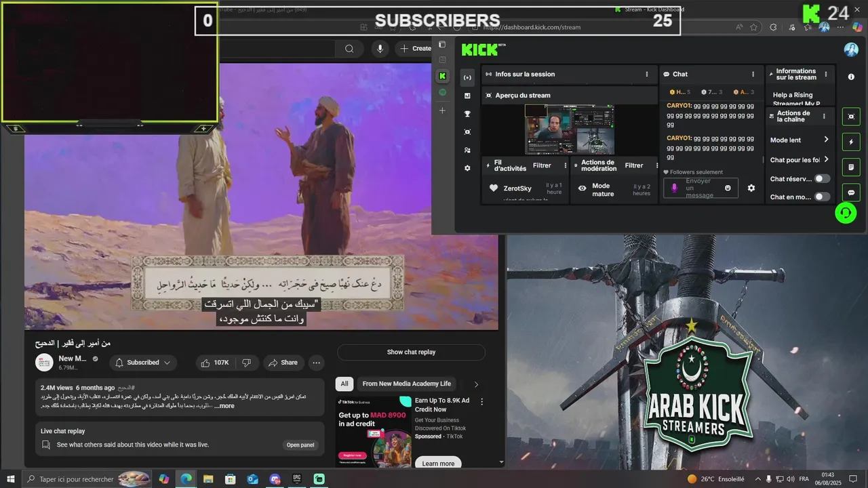Image resolution: width=868 pixels, height=488 pixels.
Task: Click the Aperçu du stream preview thumbnail
Action: (570, 129)
